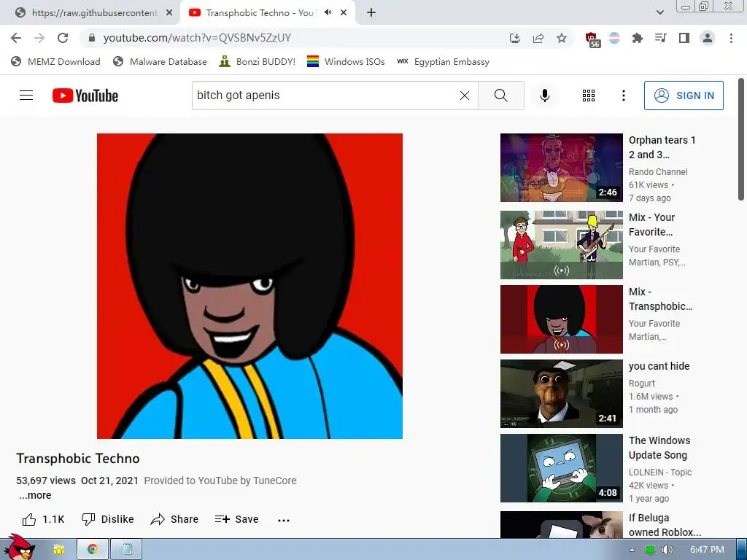Open the Malware Database bookmark
Viewport: 747px width, 560px height.
160,61
